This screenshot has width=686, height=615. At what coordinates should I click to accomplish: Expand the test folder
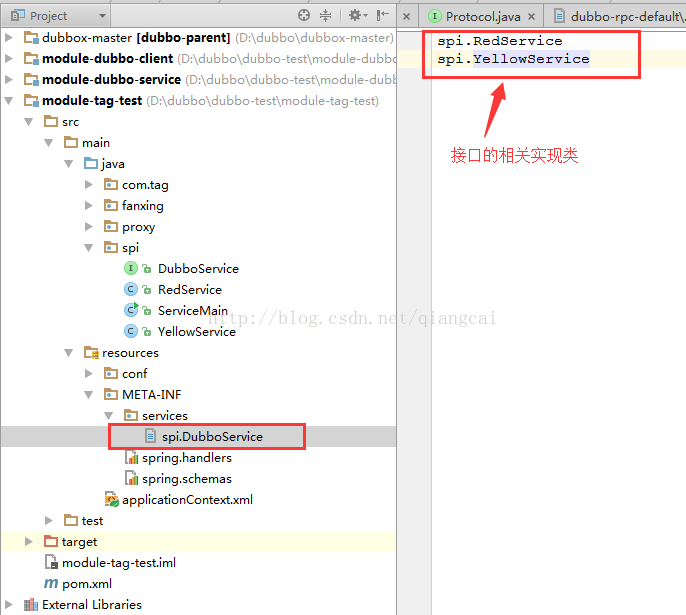[x=49, y=521]
